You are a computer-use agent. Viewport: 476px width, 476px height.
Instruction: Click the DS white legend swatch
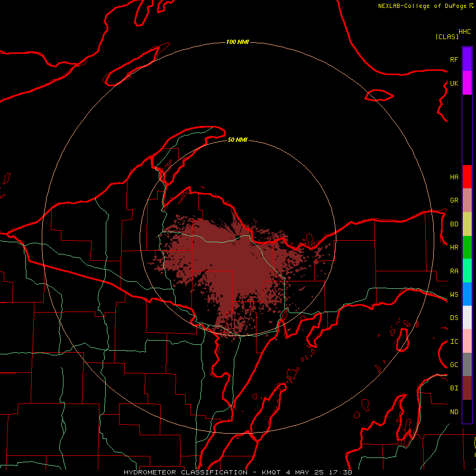pyautogui.click(x=467, y=317)
